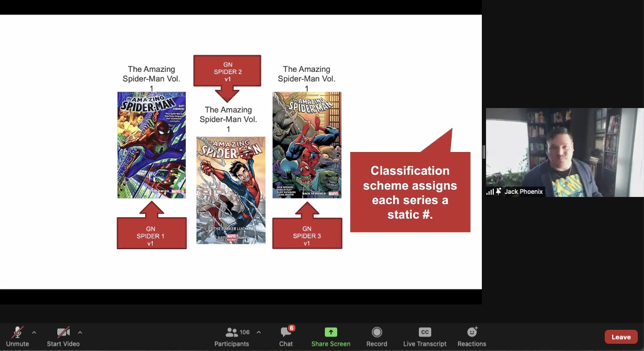The image size is (644, 351).
Task: Click the Parker Luck Spider-Man cover image
Action: (x=231, y=190)
